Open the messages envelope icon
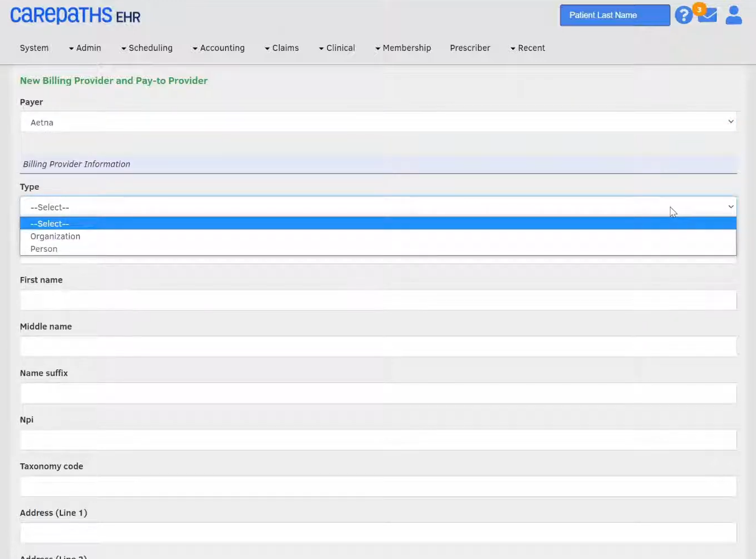The image size is (756, 559). tap(707, 15)
